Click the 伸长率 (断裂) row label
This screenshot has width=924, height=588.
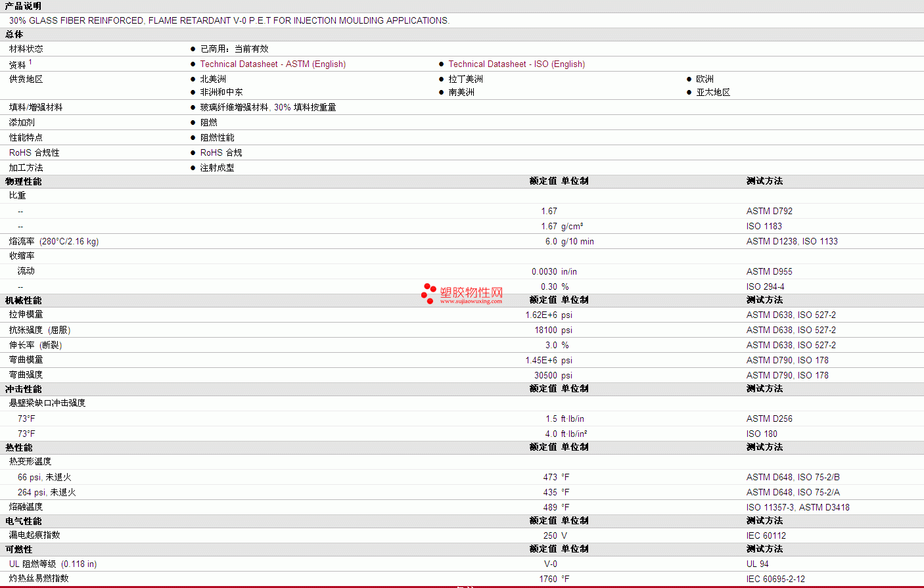click(35, 345)
